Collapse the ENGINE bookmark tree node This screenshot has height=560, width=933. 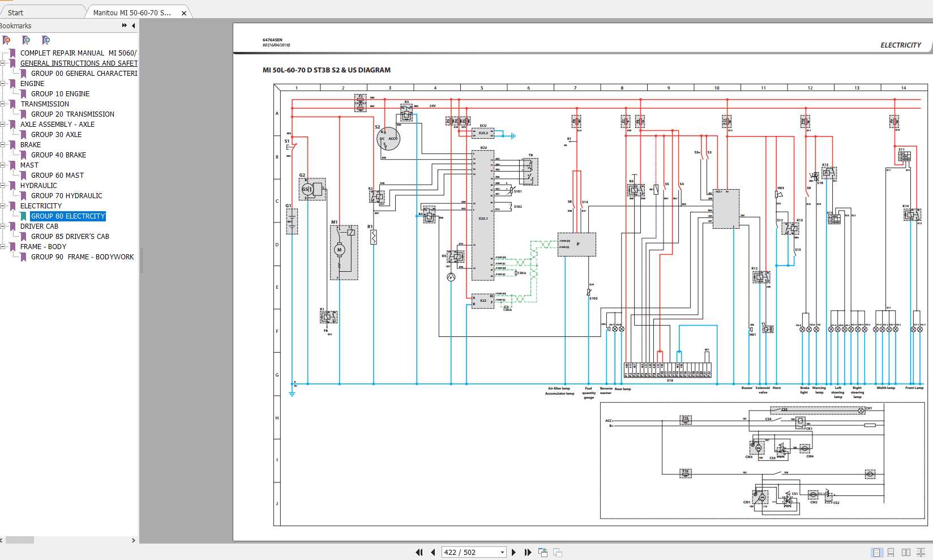pos(3,84)
